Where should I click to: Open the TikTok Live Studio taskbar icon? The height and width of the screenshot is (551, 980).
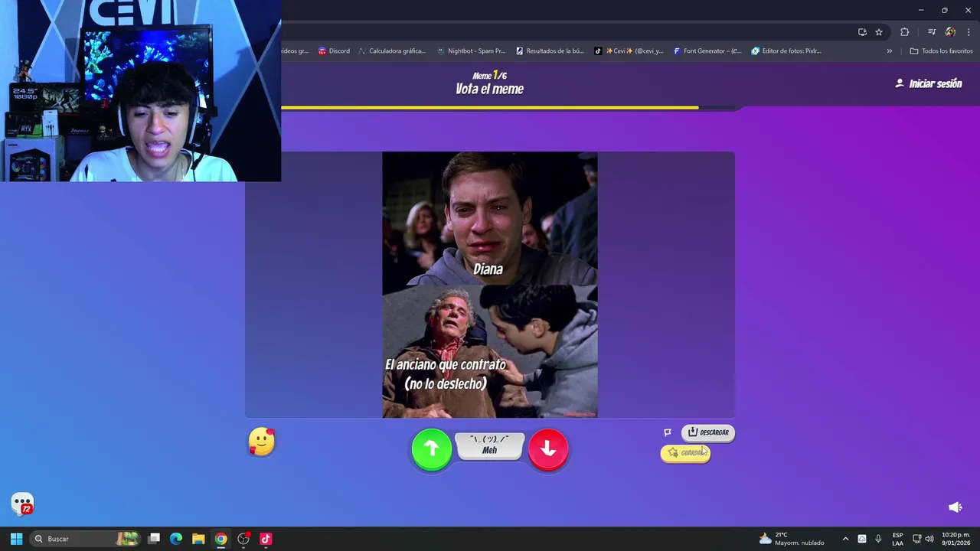click(266, 539)
